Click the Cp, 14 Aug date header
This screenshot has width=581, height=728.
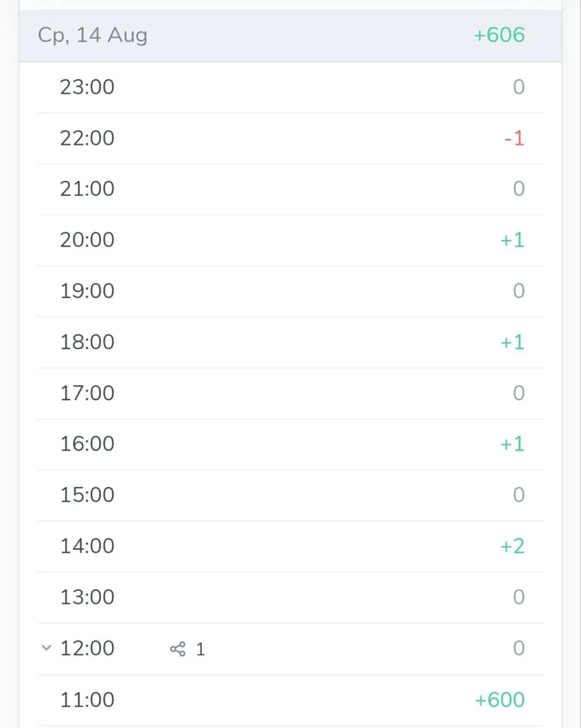pyautogui.click(x=93, y=35)
